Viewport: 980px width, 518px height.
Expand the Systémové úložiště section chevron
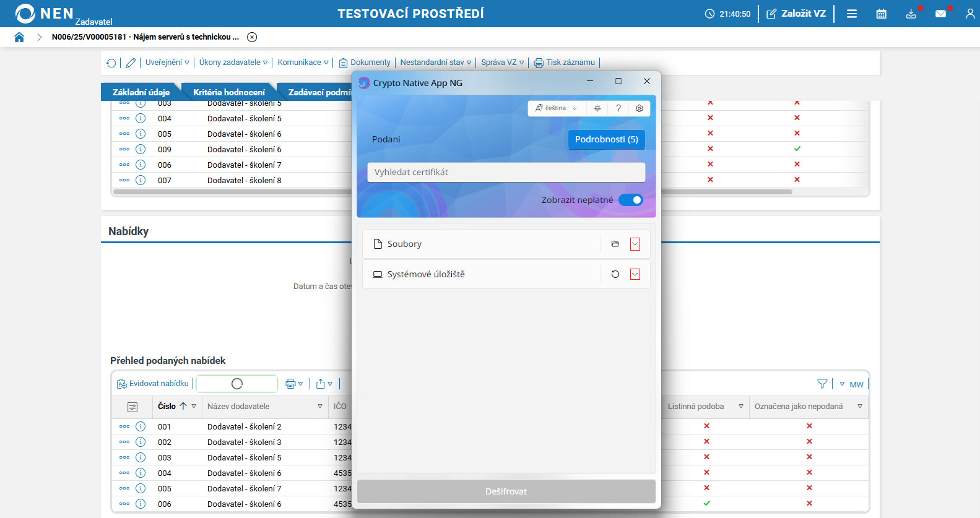point(635,274)
